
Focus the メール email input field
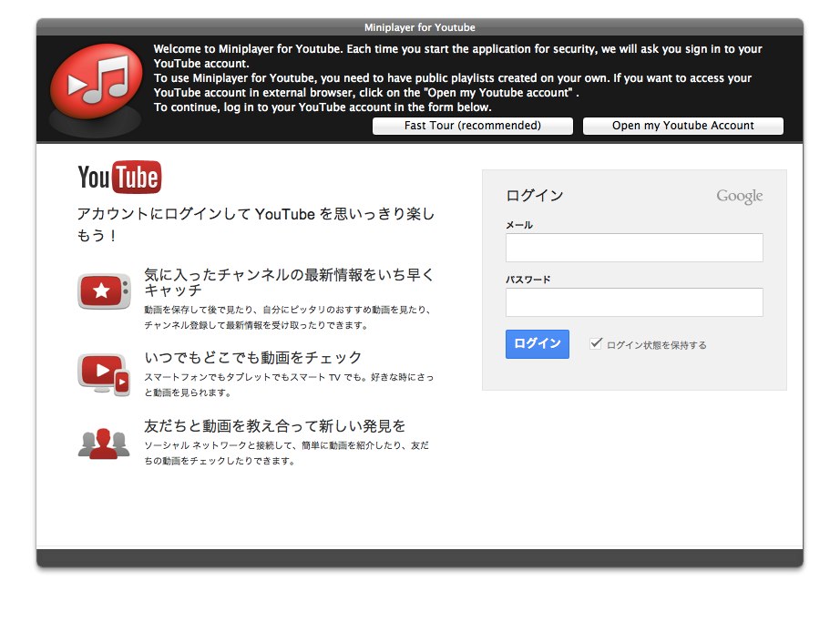pos(634,248)
